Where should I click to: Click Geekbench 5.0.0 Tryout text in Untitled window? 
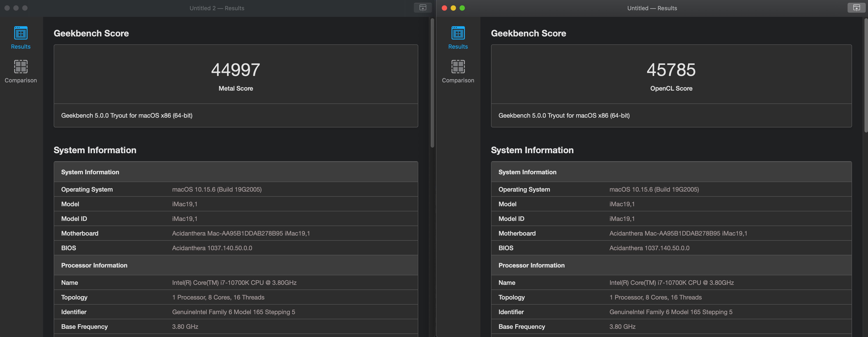[x=564, y=116]
